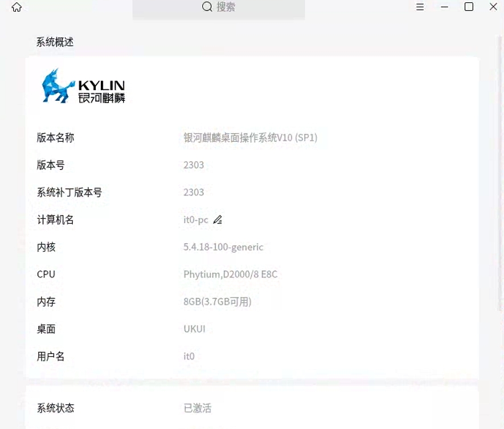Image resolution: width=504 pixels, height=429 pixels.
Task: Click the 搜索 search input field
Action: point(228,7)
